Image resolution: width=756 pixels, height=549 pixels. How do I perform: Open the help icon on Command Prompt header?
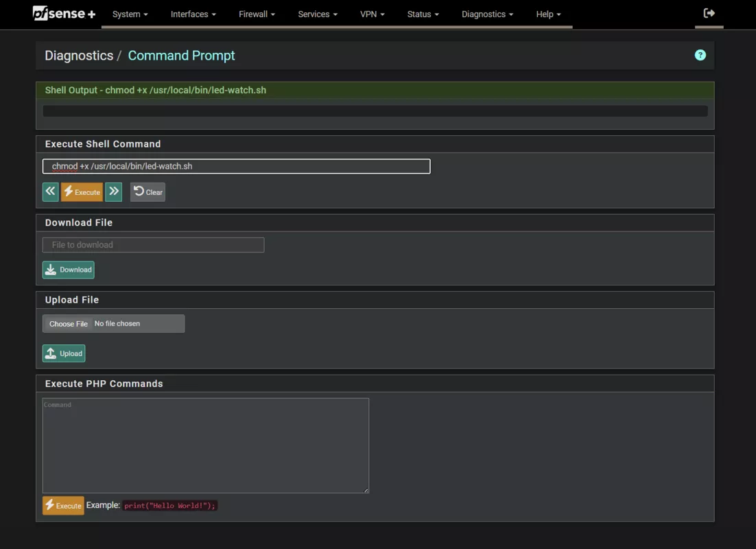pyautogui.click(x=700, y=55)
